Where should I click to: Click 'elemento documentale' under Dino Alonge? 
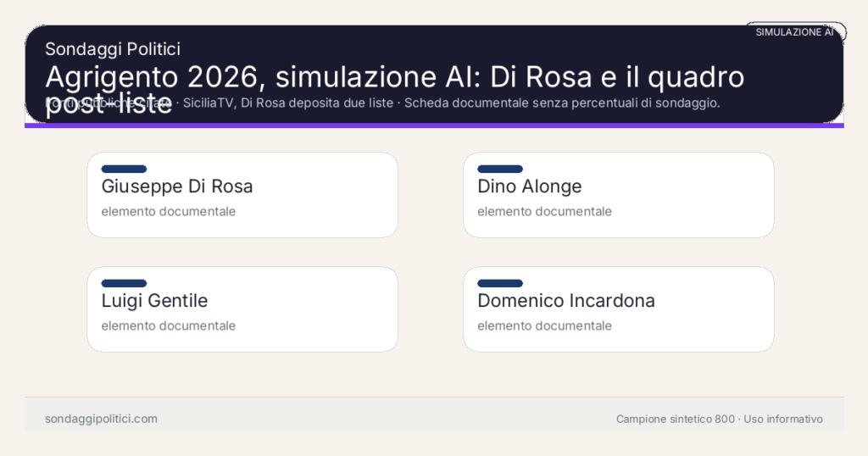(x=545, y=211)
